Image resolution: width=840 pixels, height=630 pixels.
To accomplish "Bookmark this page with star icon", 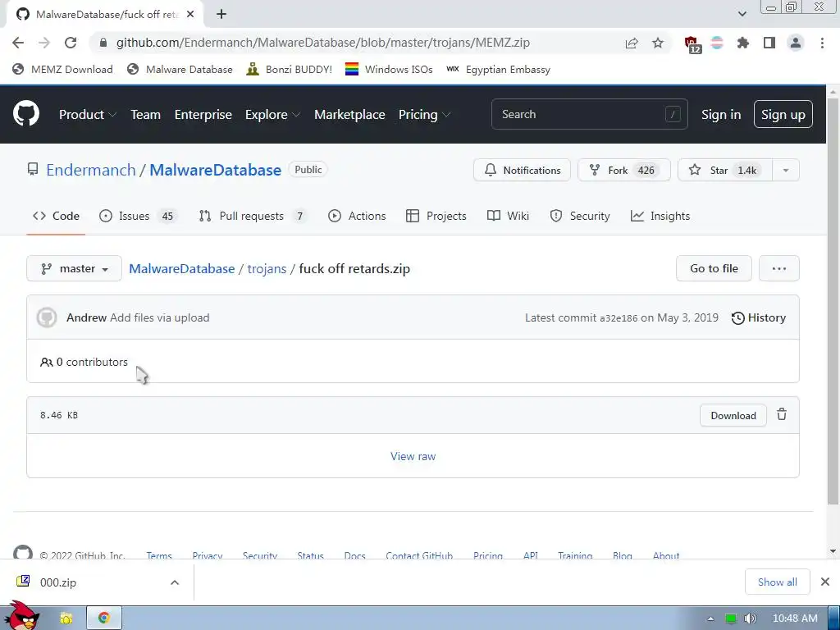I will 658,43.
